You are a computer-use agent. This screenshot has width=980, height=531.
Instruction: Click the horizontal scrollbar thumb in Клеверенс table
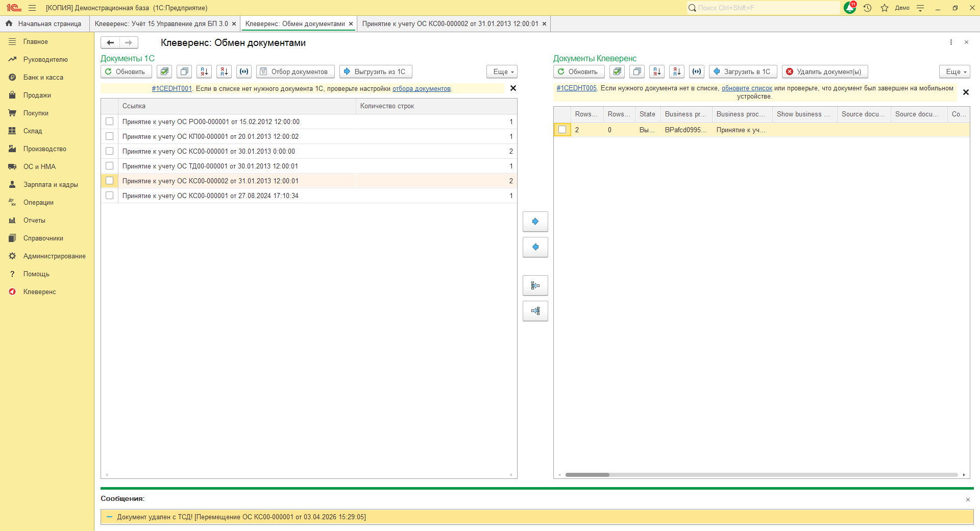pos(587,475)
